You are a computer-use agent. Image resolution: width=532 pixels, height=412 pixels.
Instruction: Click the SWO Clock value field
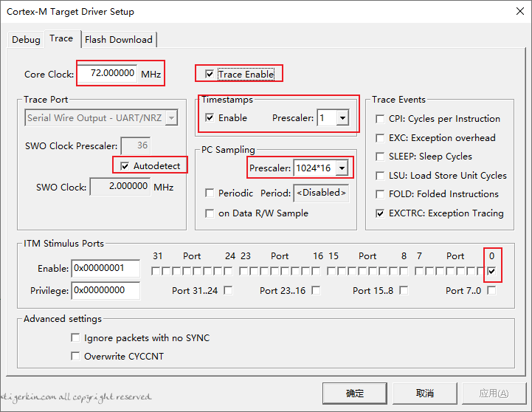120,186
